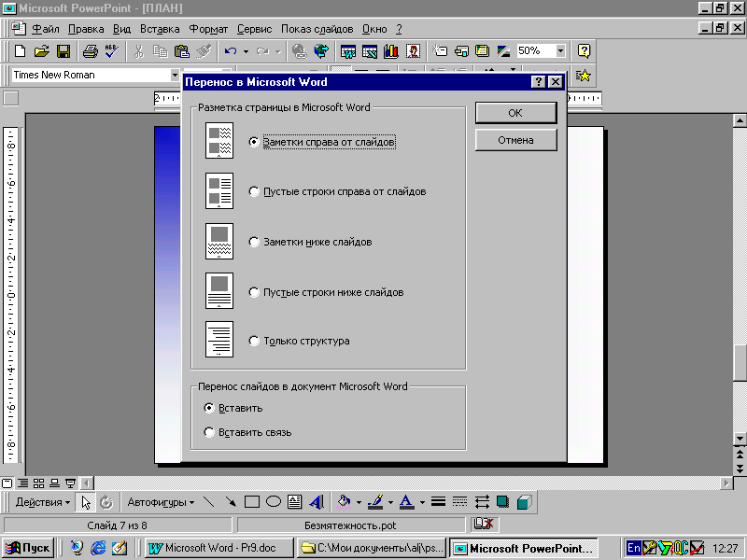
Task: Expand the Font Color dropdown arrow
Action: pyautogui.click(x=422, y=502)
